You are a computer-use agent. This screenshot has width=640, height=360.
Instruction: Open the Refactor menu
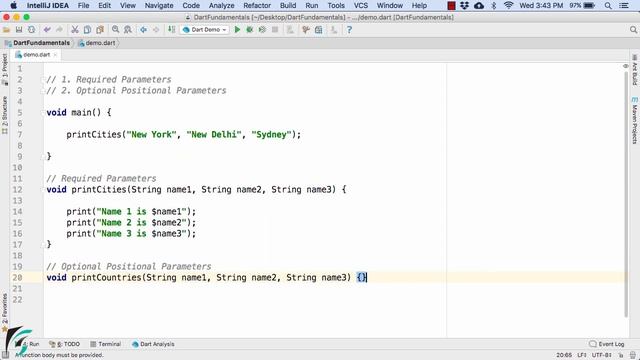tap(257, 5)
